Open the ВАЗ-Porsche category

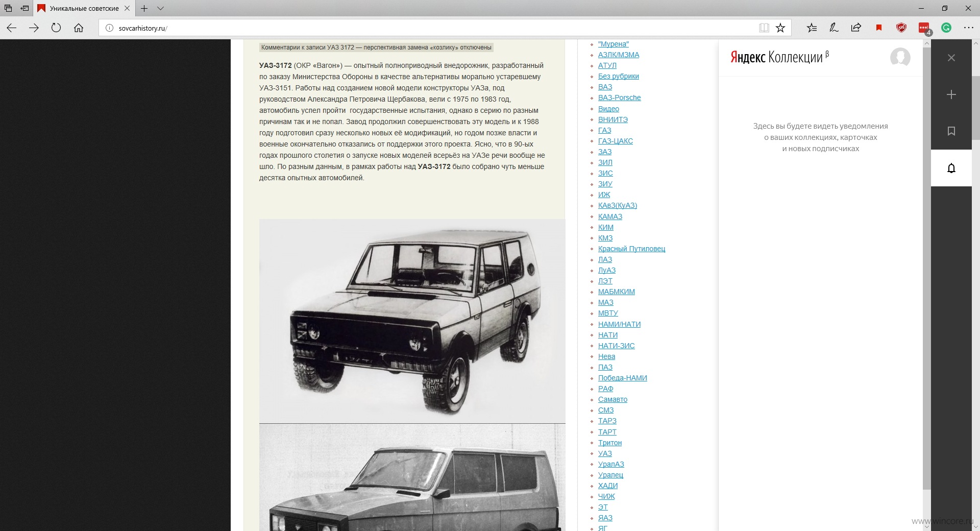[x=620, y=98]
